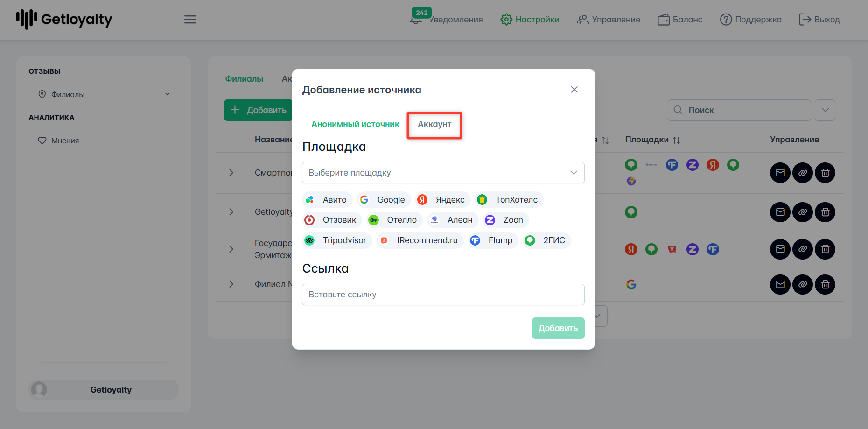This screenshot has height=429, width=868.
Task: Open the dropdown next to the Поиск field
Action: point(825,110)
